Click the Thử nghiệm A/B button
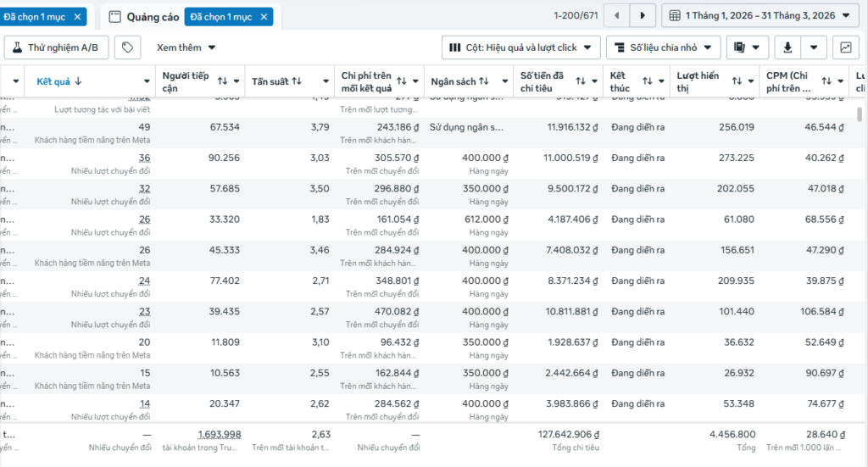Image resolution: width=868 pixels, height=467 pixels. [x=57, y=47]
